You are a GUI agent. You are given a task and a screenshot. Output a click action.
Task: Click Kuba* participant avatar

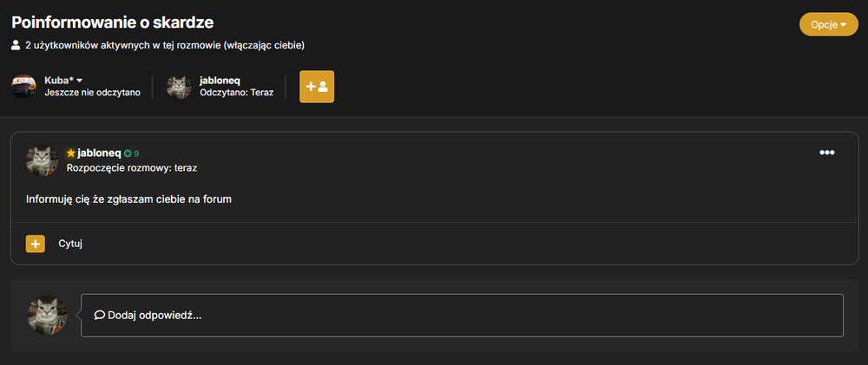(23, 87)
